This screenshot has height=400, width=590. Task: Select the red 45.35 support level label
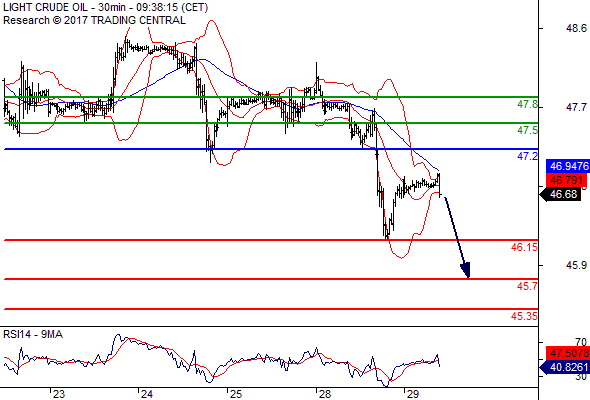(524, 316)
